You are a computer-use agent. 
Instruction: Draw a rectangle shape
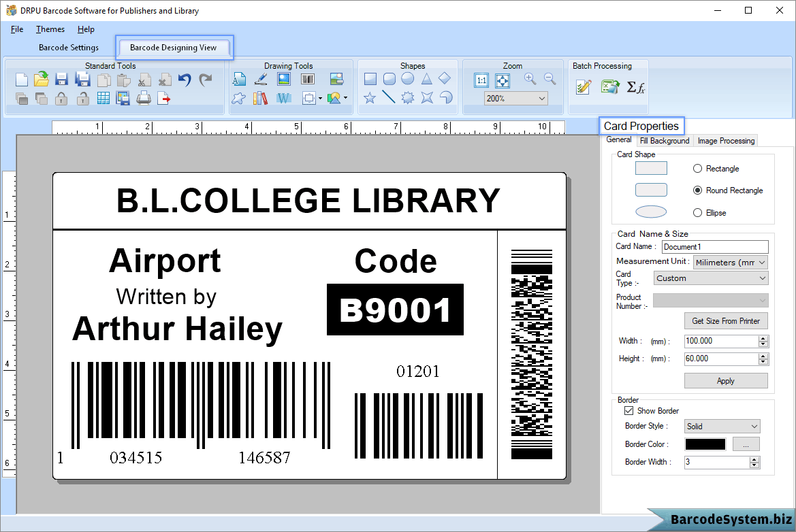point(370,79)
